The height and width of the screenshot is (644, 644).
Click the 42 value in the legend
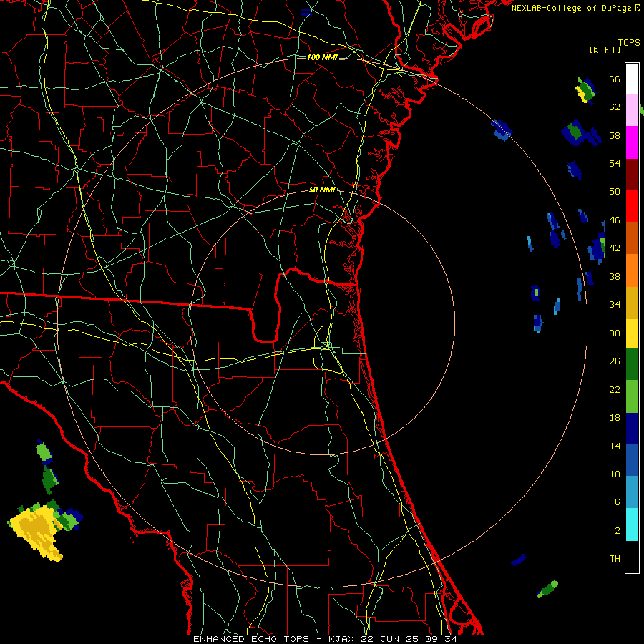(615, 248)
